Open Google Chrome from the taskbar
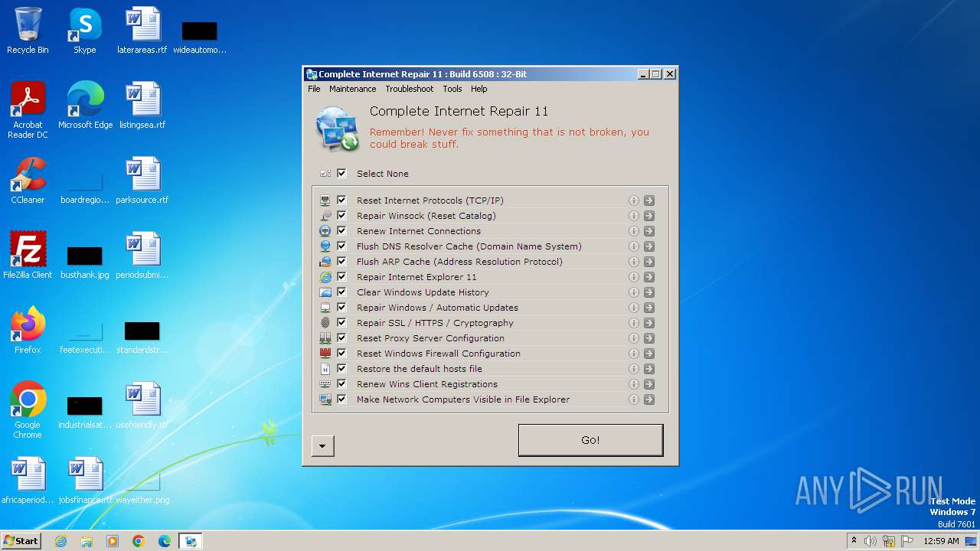 click(x=138, y=541)
